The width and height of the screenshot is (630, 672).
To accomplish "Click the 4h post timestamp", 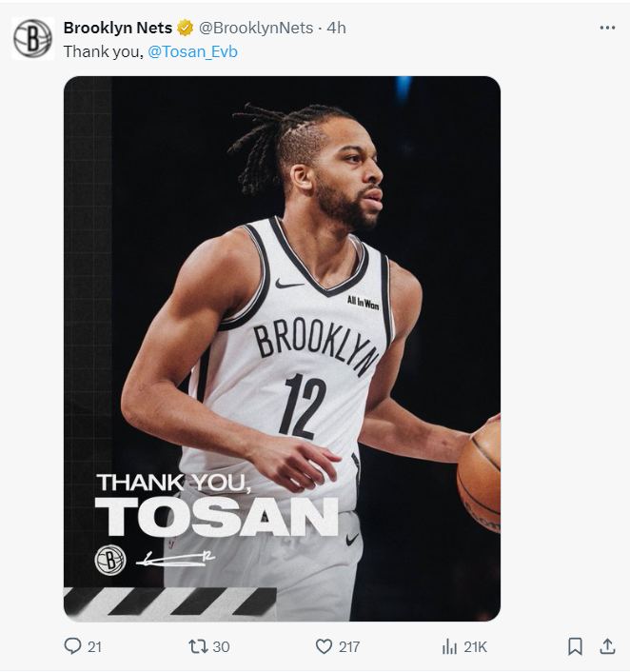I will click(x=337, y=29).
